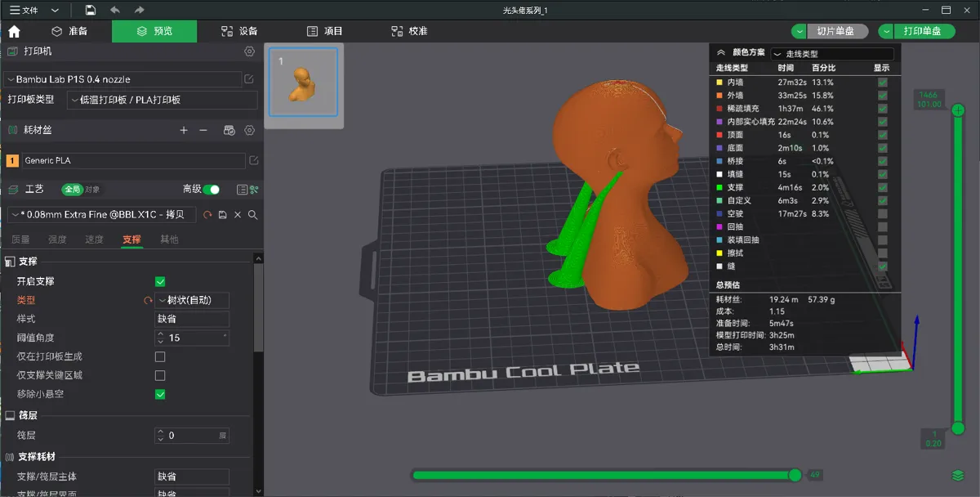Reset 类型 support type with orange arrow
Image resolution: width=980 pixels, height=497 pixels.
149,300
